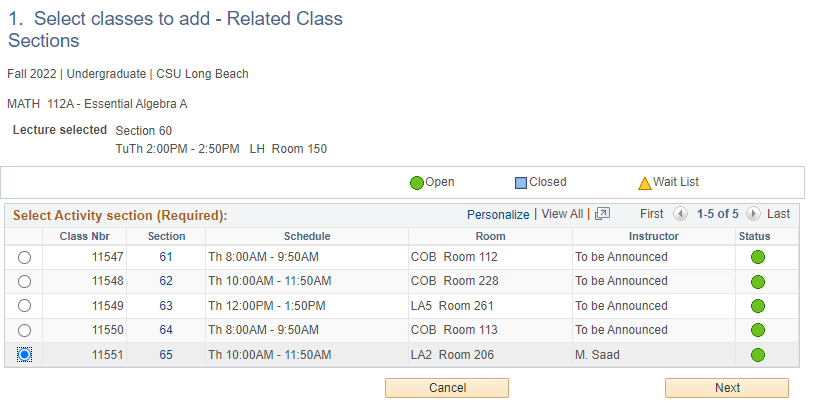818x414 pixels.
Task: Select the radio button for class 11548
Action: [25, 282]
